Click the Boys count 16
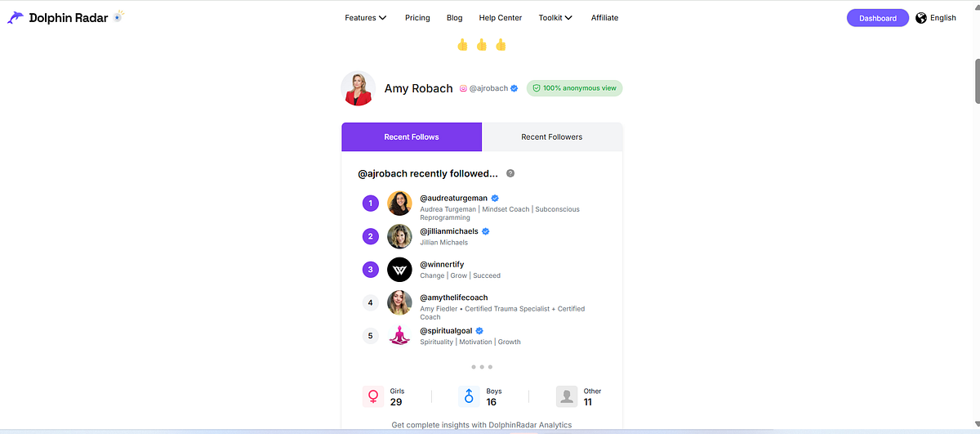This screenshot has width=980, height=434. point(492,402)
